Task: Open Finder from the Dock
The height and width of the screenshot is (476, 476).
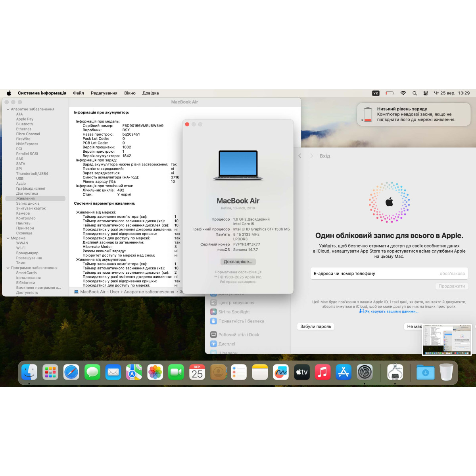Action: tap(29, 372)
